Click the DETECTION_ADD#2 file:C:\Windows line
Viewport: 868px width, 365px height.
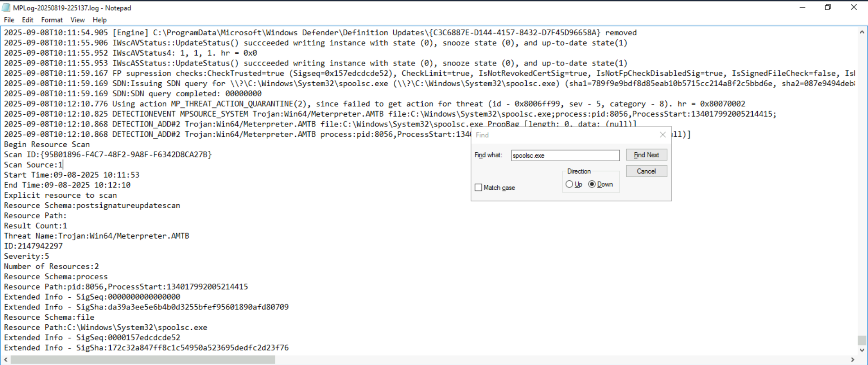(321, 124)
